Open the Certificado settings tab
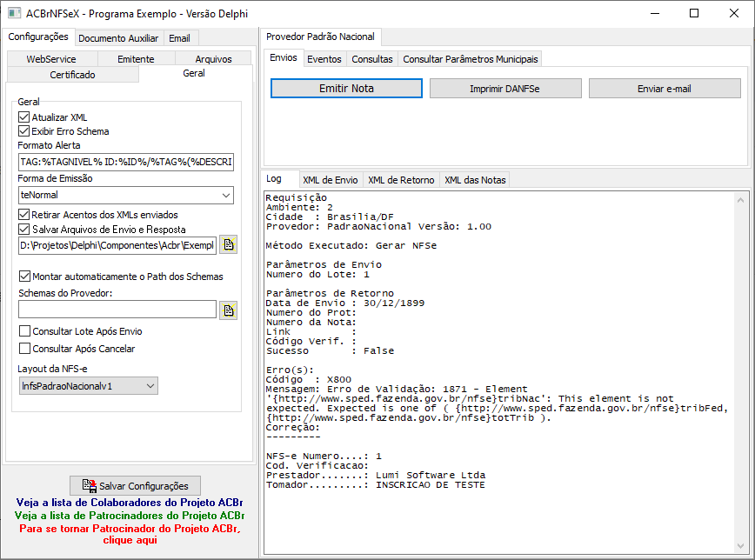 (x=73, y=75)
